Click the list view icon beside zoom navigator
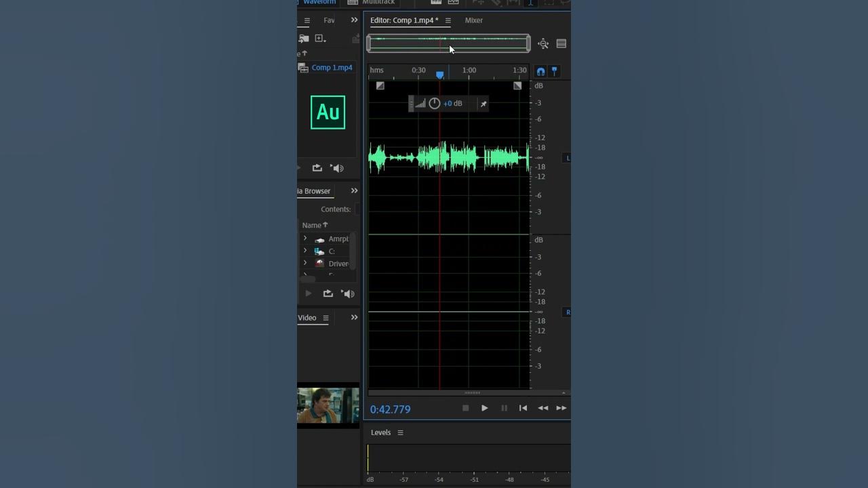 (x=561, y=44)
